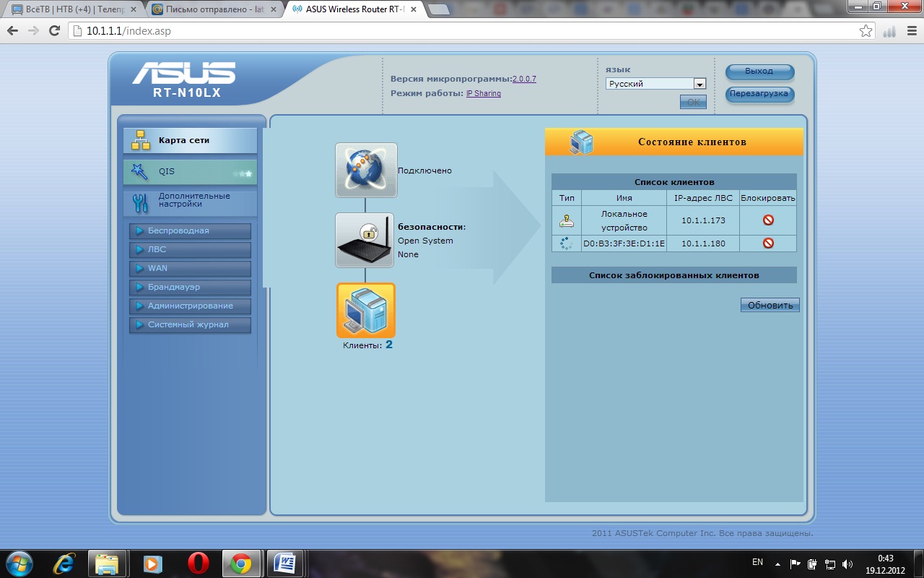The image size is (924, 578).
Task: Open Дополнительные настройки menu item
Action: tap(190, 203)
